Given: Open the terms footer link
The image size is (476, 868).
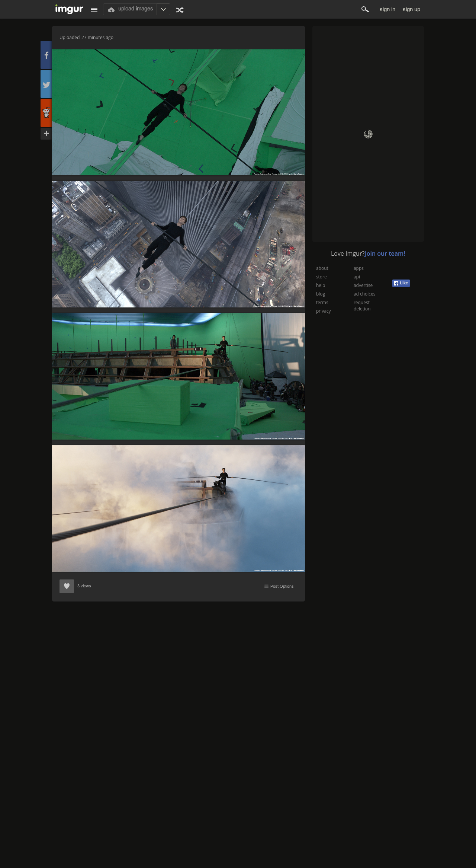Looking at the screenshot, I should coord(322,303).
